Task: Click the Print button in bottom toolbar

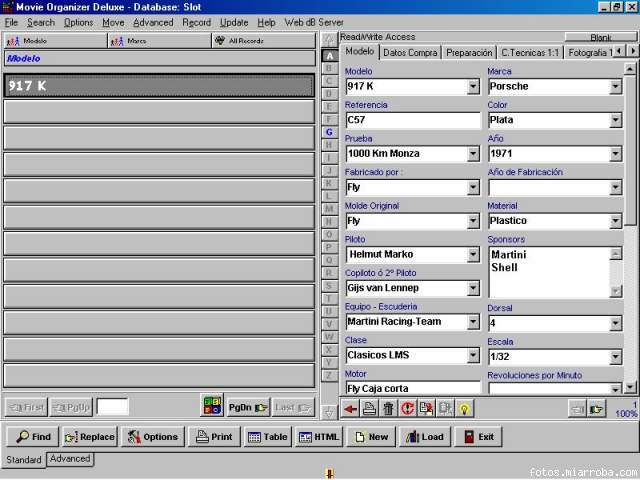Action: click(x=214, y=437)
